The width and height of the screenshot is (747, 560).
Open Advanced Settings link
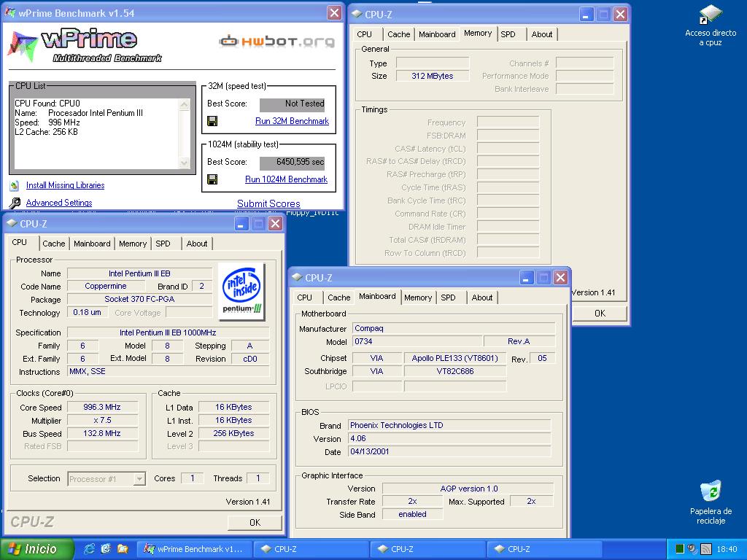point(59,203)
